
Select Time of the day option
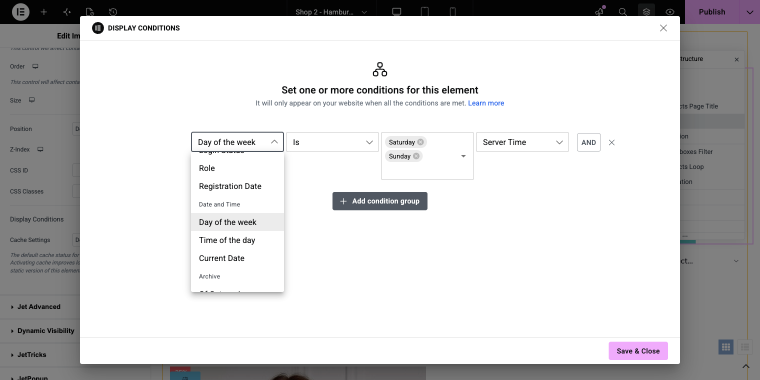[x=238, y=240]
